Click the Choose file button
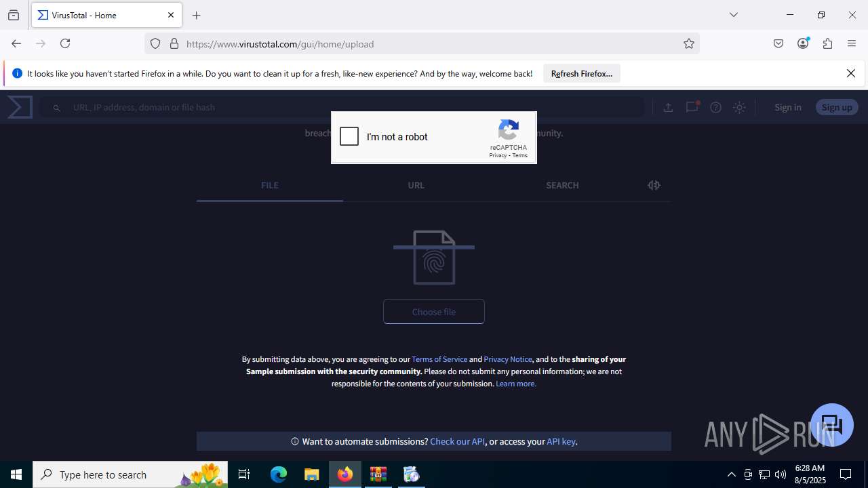This screenshot has height=488, width=868. (434, 312)
